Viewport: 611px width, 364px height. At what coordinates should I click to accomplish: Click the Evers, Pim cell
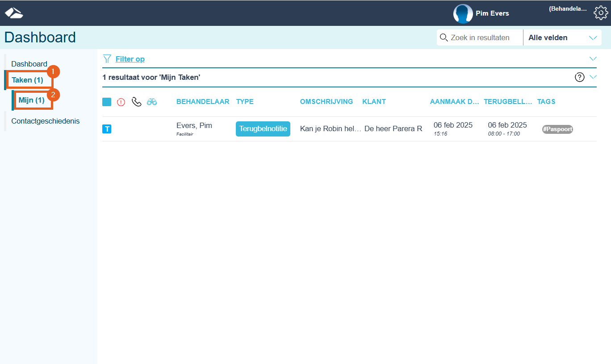[194, 128]
